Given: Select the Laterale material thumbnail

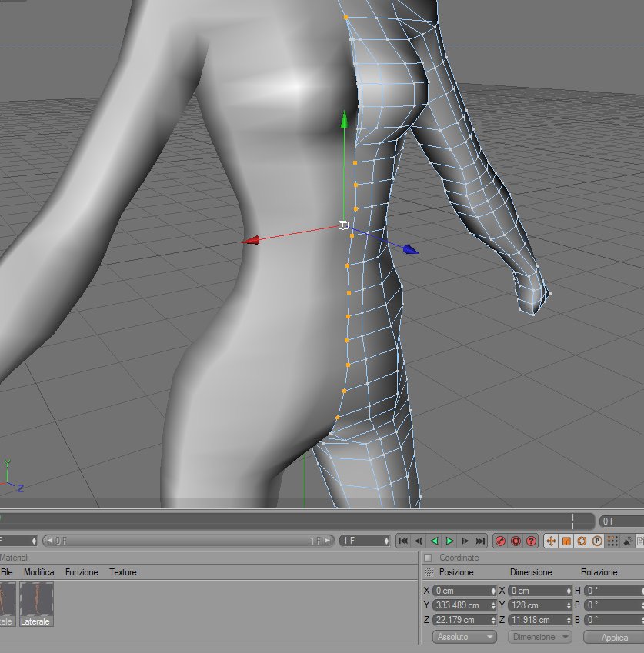Looking at the screenshot, I should pos(36,604).
